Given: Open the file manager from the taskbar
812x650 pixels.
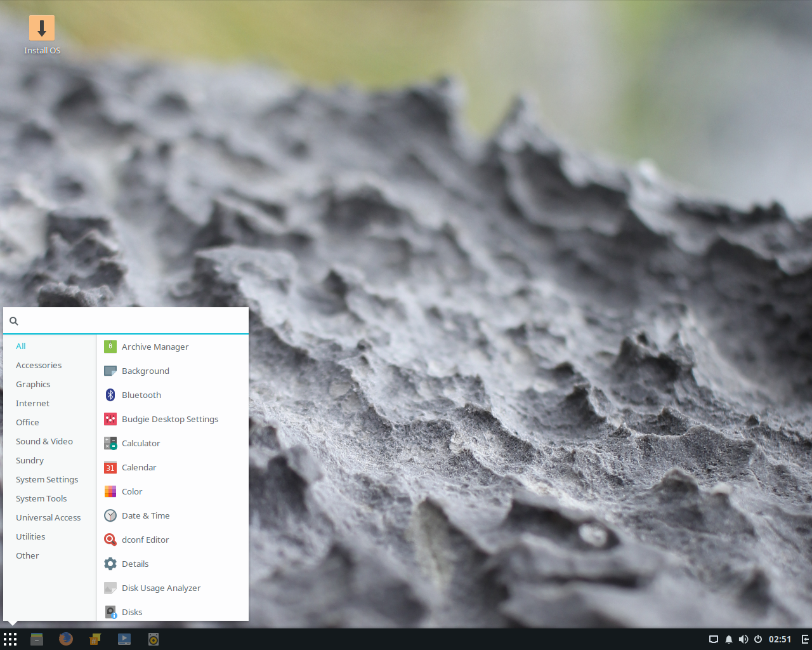Looking at the screenshot, I should pyautogui.click(x=37, y=639).
